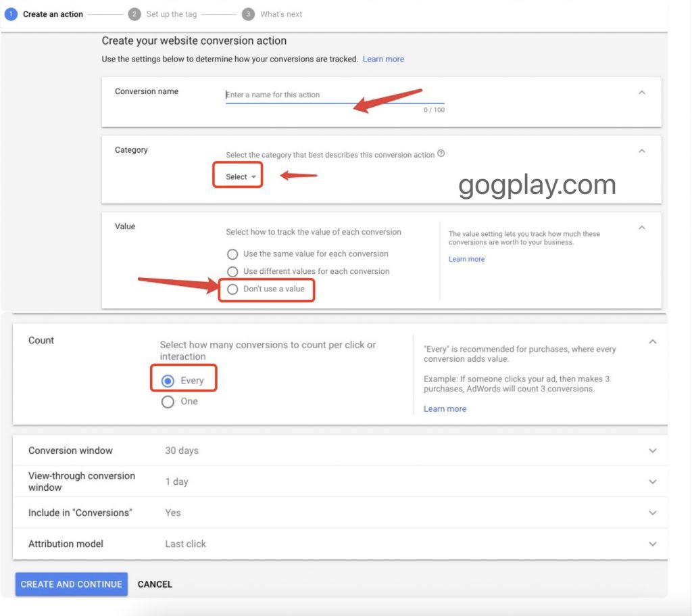Expand the Attribution model row
The height and width of the screenshot is (616, 692).
[x=340, y=544]
